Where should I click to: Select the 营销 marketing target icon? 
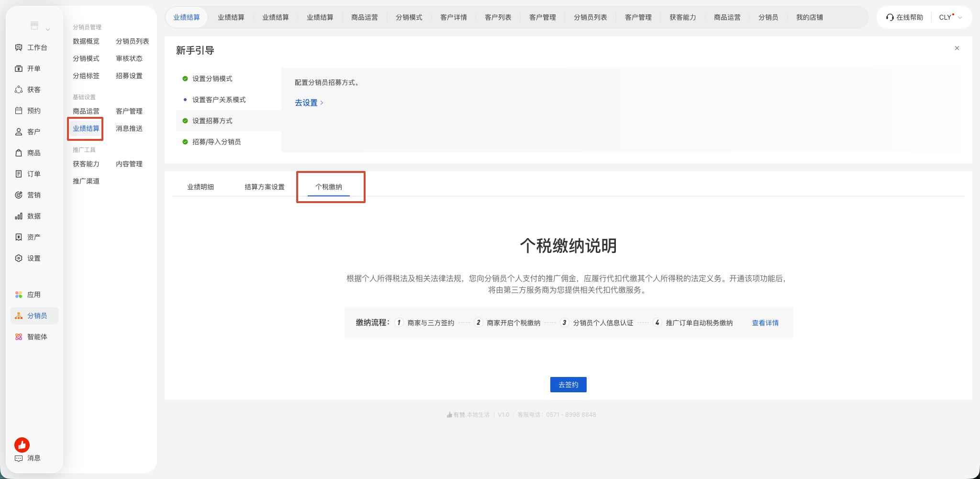point(19,195)
